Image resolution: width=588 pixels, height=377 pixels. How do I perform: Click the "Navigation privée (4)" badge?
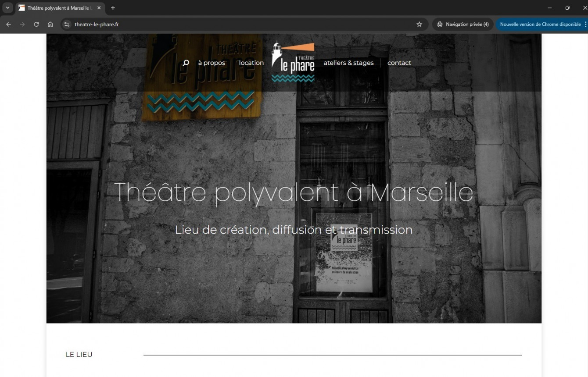[x=462, y=24]
